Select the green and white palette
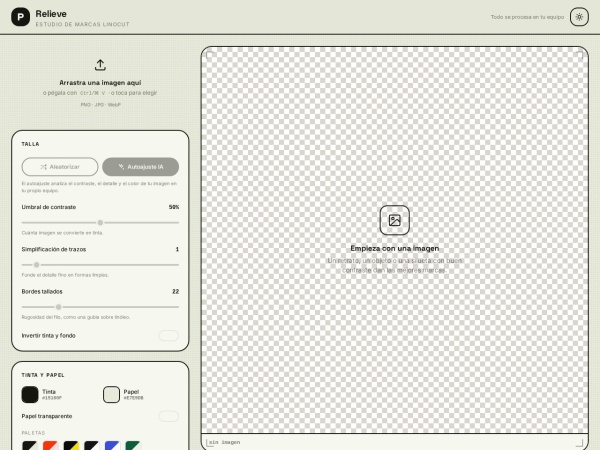The image size is (600, 450). point(133,446)
